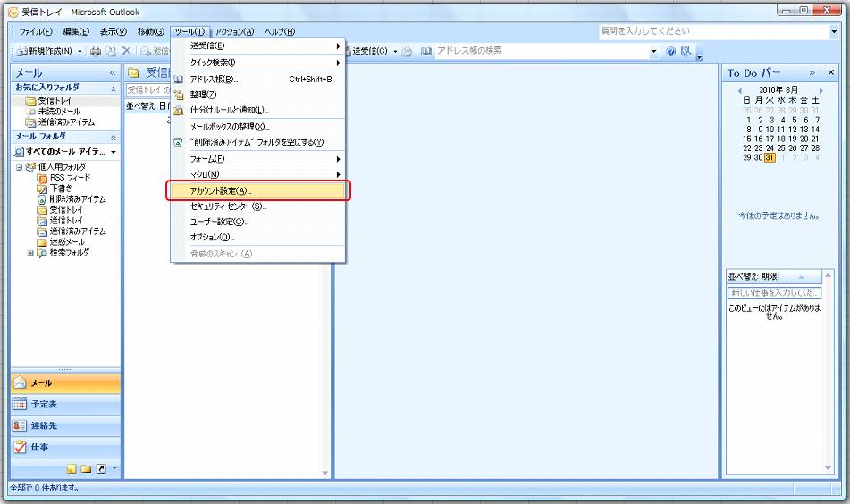
Task: Switch to the メール navigation button
Action: click(65, 383)
